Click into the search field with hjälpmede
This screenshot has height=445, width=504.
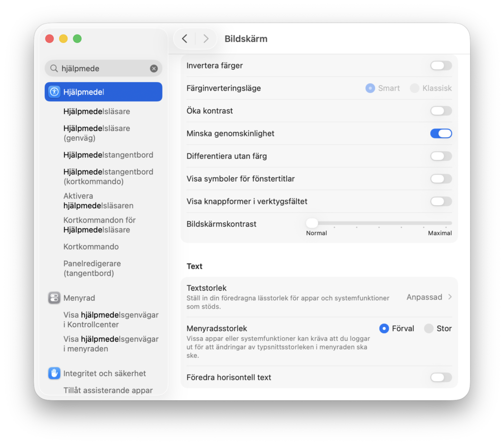pyautogui.click(x=103, y=68)
